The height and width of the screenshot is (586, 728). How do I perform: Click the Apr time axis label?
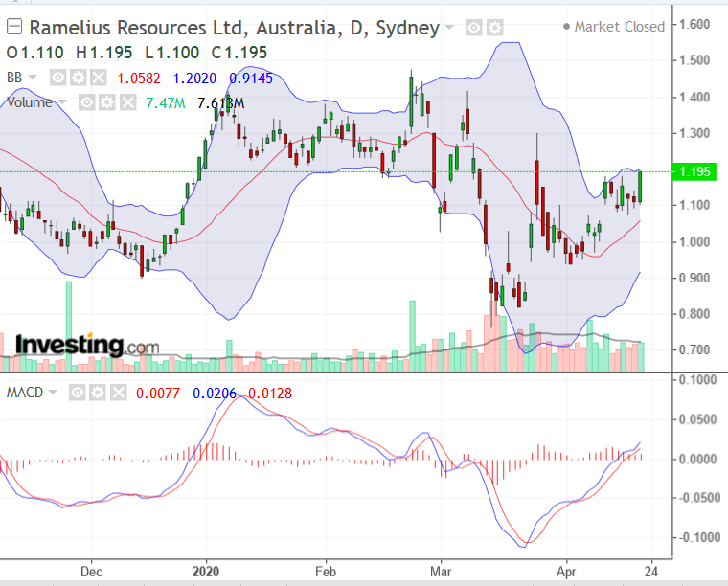tap(566, 571)
